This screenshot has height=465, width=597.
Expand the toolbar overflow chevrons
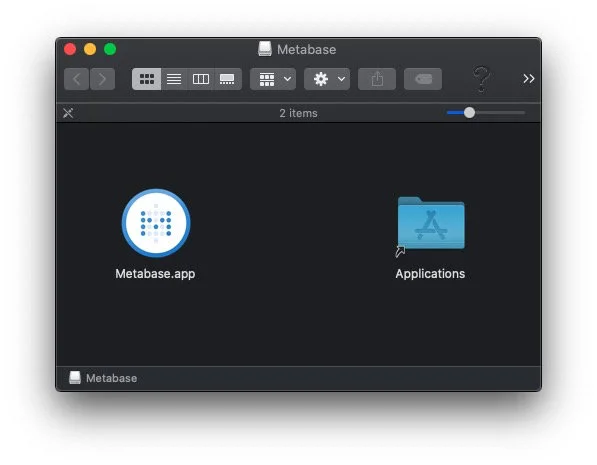pyautogui.click(x=528, y=79)
